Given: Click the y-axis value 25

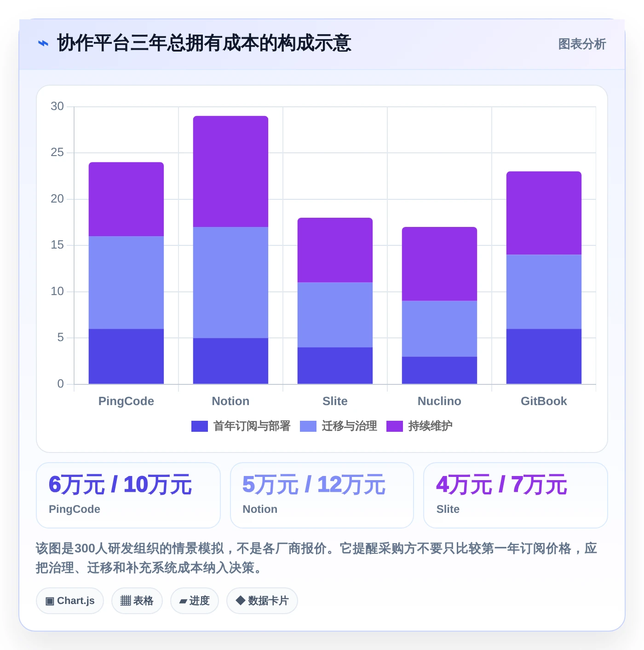Looking at the screenshot, I should coord(57,152).
